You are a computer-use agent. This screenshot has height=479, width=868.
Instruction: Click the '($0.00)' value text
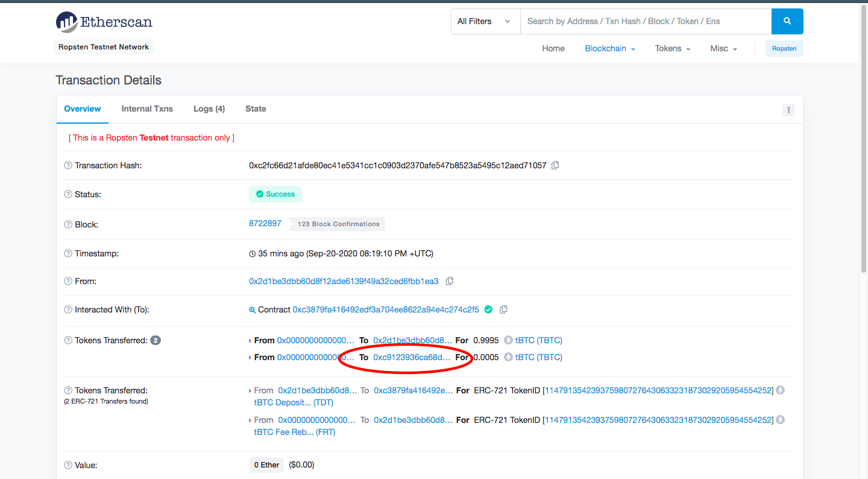[x=301, y=465]
